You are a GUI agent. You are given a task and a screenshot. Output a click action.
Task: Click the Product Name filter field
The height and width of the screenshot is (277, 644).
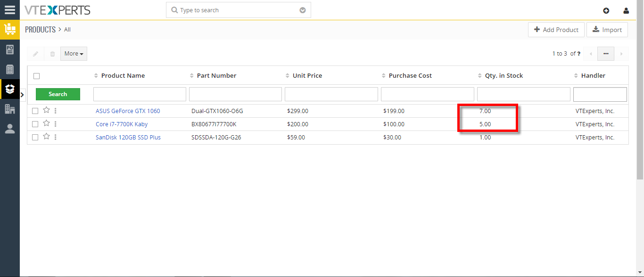coord(140,94)
